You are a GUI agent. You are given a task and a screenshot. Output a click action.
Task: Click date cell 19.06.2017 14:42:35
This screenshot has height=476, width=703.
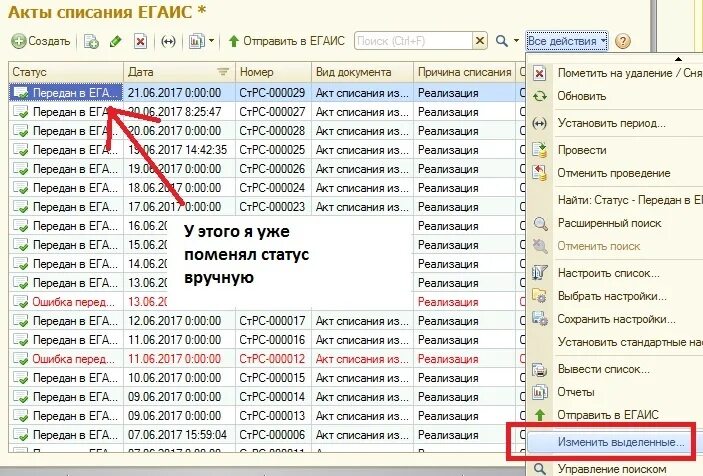point(178,150)
